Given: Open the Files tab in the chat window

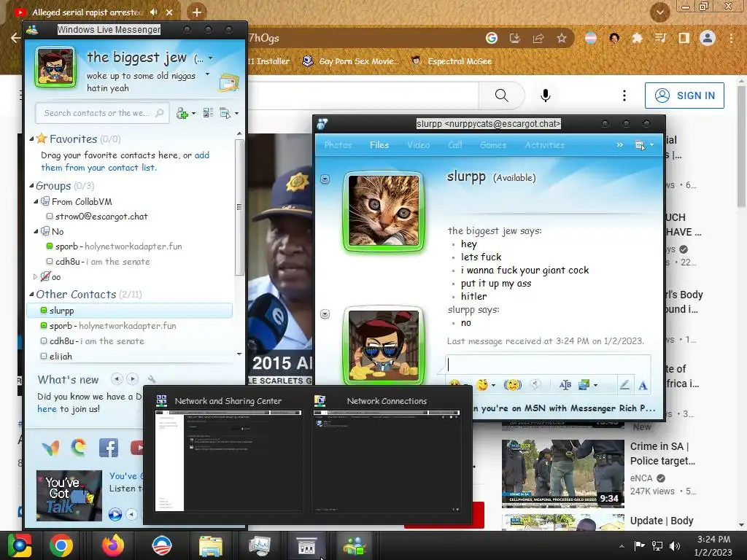Looking at the screenshot, I should 379,145.
